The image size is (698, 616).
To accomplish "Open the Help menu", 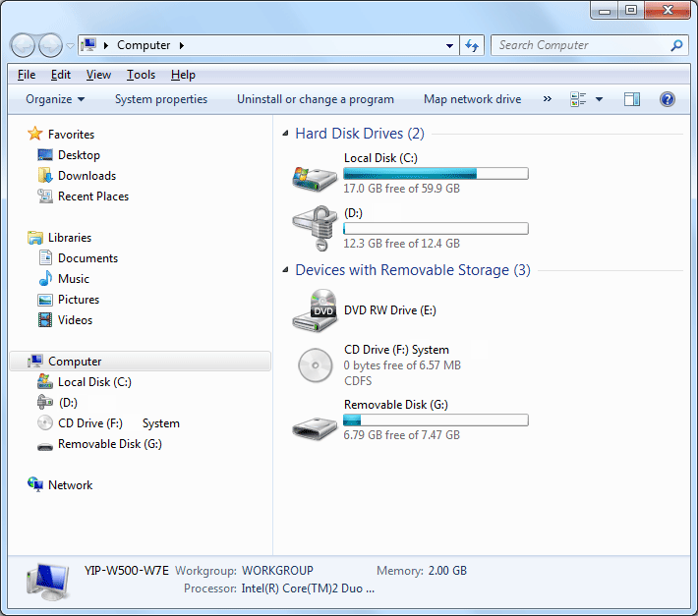I will (183, 75).
